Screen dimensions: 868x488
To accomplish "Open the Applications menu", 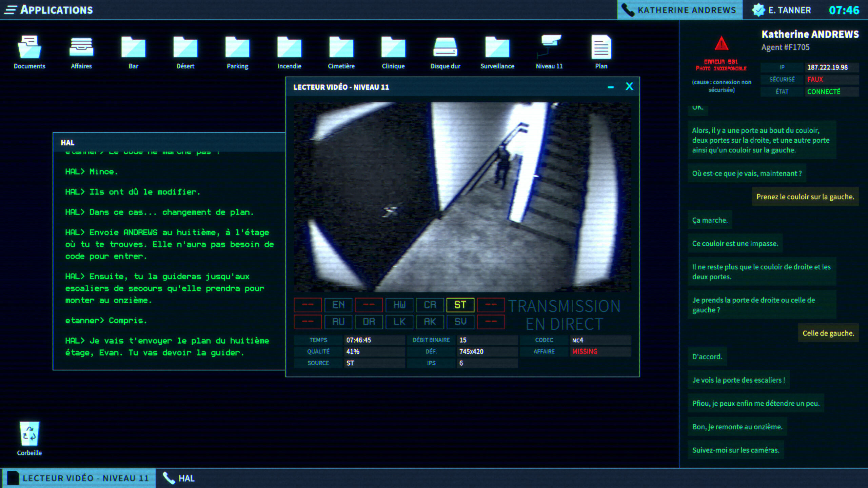I will [48, 10].
